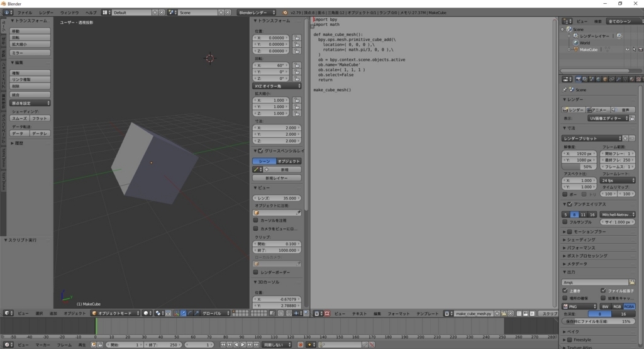644x349 pixels.
Task: Open 24 fps frame rate dropdown
Action: (618, 180)
